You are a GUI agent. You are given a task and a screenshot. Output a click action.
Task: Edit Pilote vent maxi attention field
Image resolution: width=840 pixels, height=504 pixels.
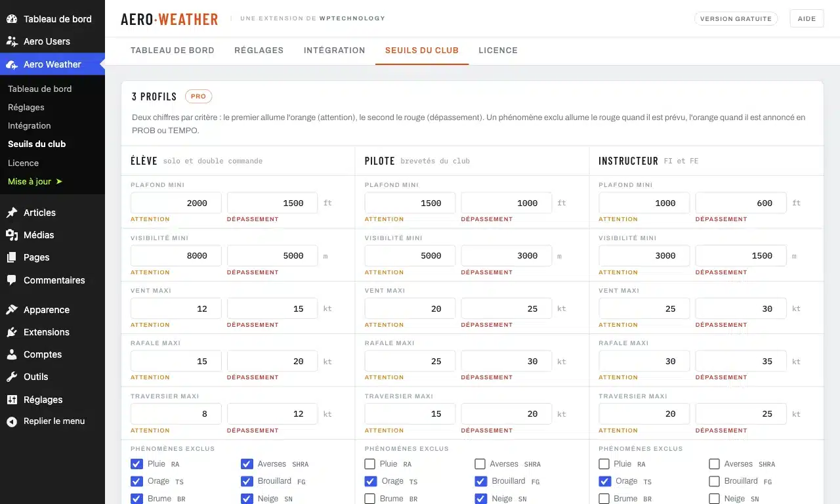[410, 308]
